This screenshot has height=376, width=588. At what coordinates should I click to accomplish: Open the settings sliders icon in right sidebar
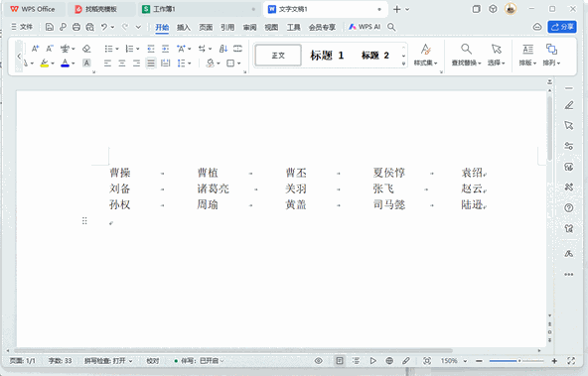569,146
